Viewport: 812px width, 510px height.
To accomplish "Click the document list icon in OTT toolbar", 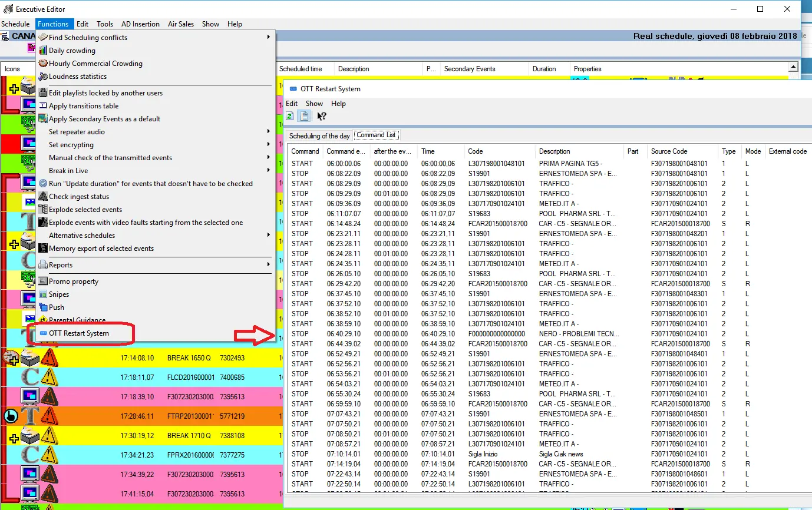I will [304, 117].
